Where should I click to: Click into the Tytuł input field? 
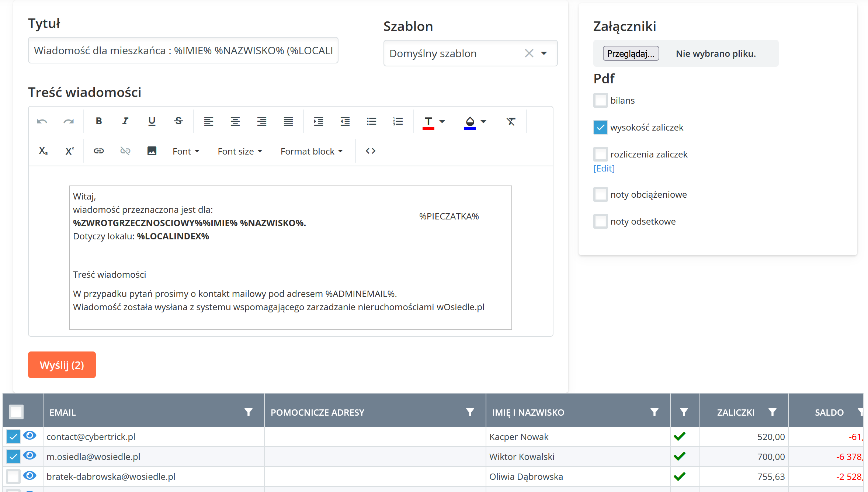pyautogui.click(x=183, y=50)
